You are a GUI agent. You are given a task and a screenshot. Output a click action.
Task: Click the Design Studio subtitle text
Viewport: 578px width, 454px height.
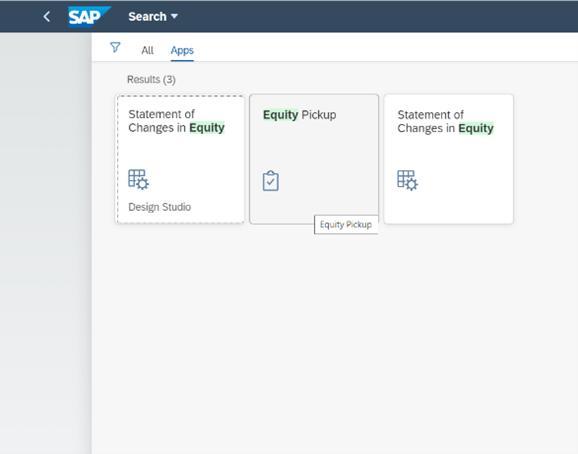(160, 207)
